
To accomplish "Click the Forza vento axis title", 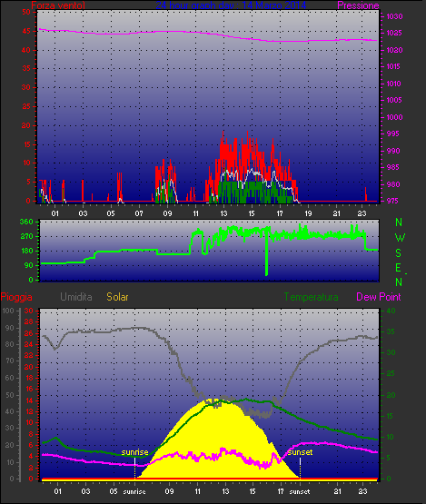I will [x=58, y=5].
